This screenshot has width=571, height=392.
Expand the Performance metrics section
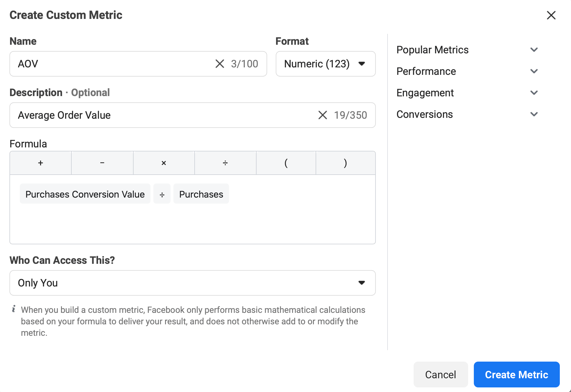(x=467, y=71)
